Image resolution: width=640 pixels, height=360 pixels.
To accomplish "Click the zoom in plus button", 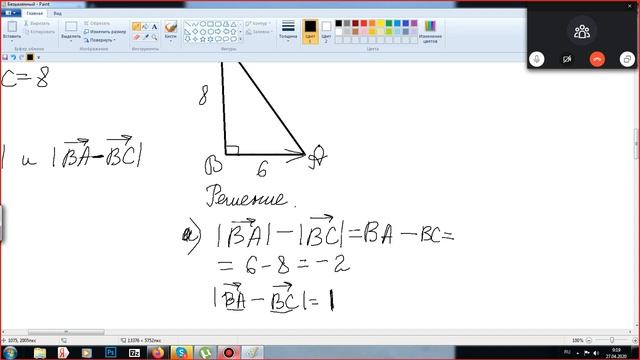I will 635,340.
